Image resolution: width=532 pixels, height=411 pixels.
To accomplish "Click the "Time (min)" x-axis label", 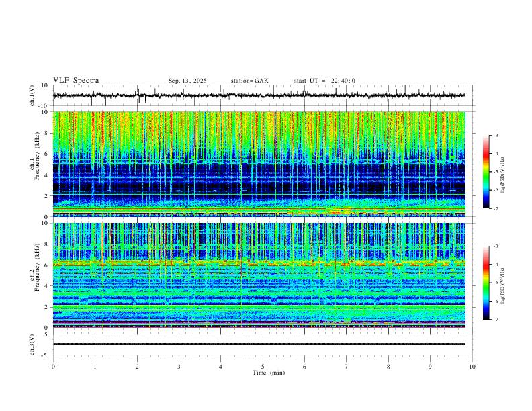I will coord(269,373).
